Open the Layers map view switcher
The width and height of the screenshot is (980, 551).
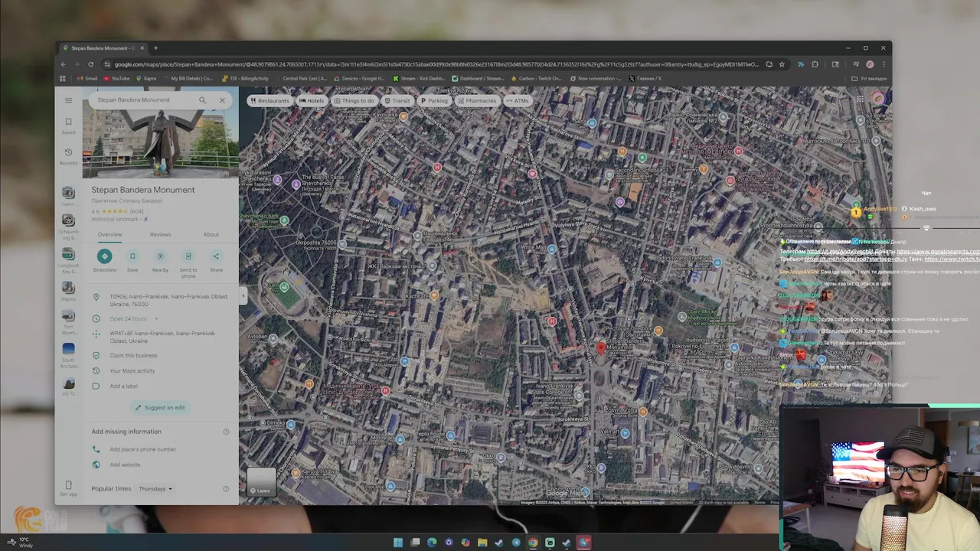260,482
